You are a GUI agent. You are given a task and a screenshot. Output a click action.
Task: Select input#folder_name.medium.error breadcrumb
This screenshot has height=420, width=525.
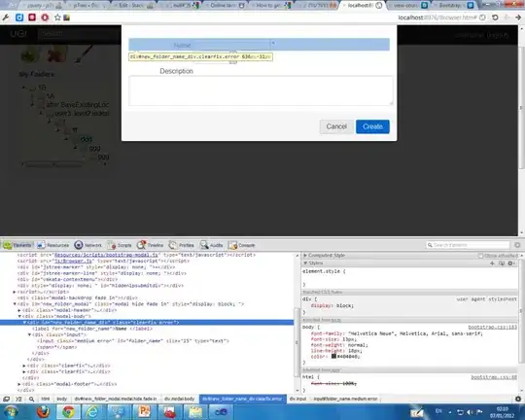click(x=345, y=399)
